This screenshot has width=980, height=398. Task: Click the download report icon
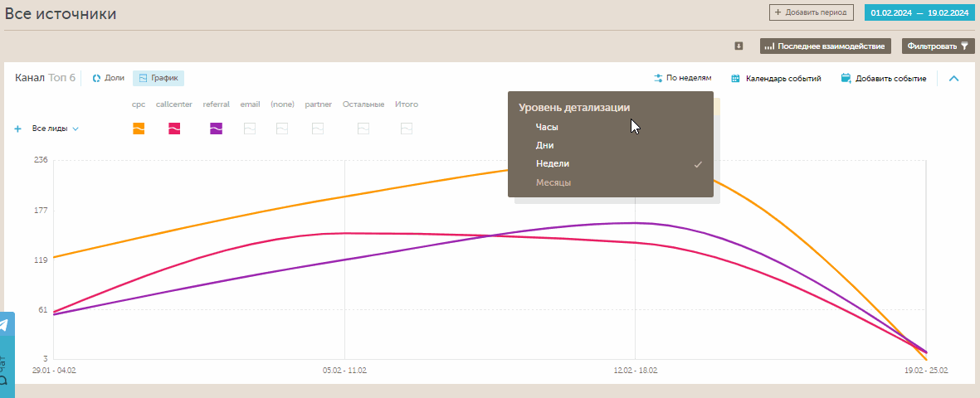click(x=739, y=46)
